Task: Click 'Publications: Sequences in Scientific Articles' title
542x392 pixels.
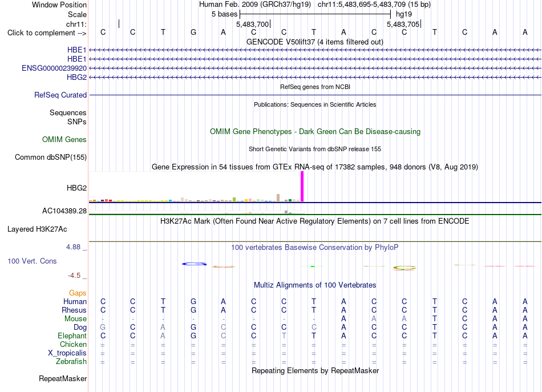Action: coord(315,104)
